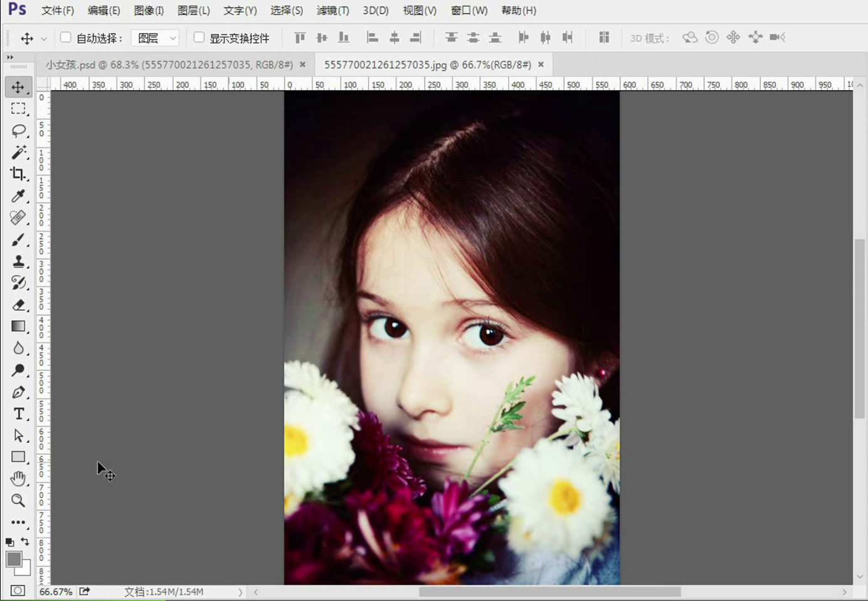Align horizontal centers of layers
This screenshot has width=868, height=601.
click(394, 38)
